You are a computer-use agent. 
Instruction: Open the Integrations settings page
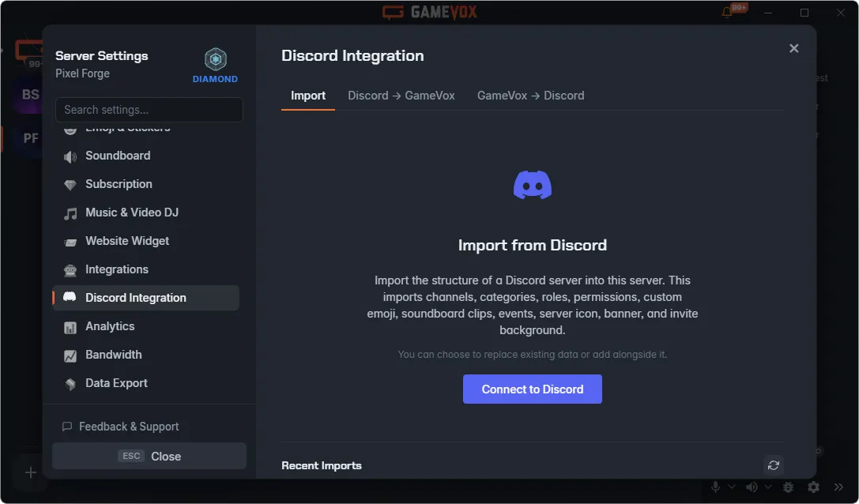coord(145,269)
